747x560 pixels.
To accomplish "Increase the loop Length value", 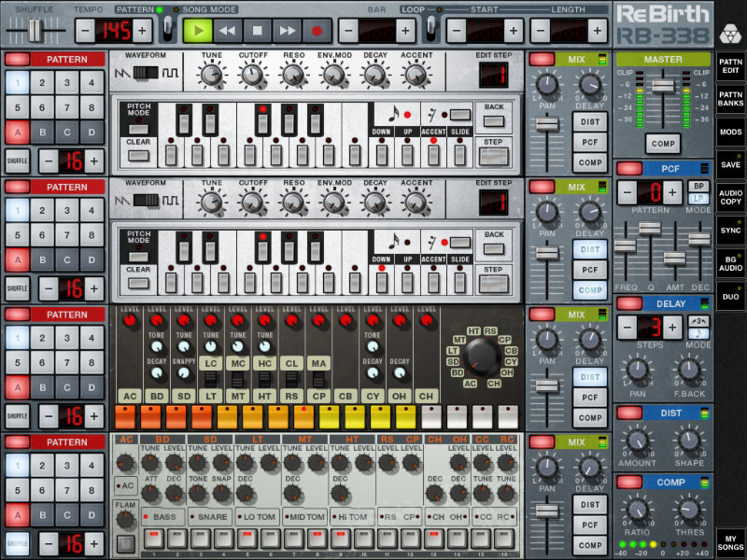I will tap(597, 31).
